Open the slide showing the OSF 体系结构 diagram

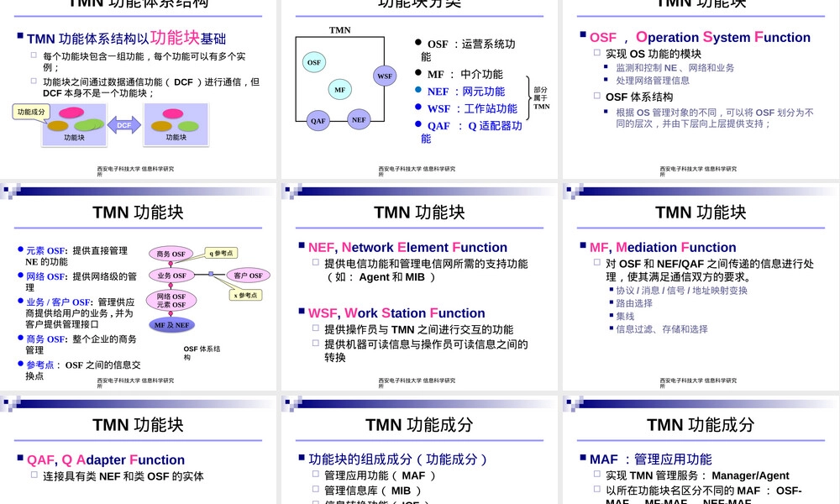[x=139, y=286]
